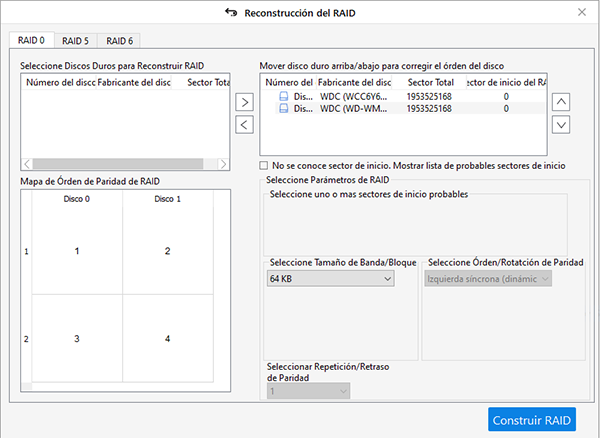Select the WDC (WCC6Y6... disk row

click(404, 96)
